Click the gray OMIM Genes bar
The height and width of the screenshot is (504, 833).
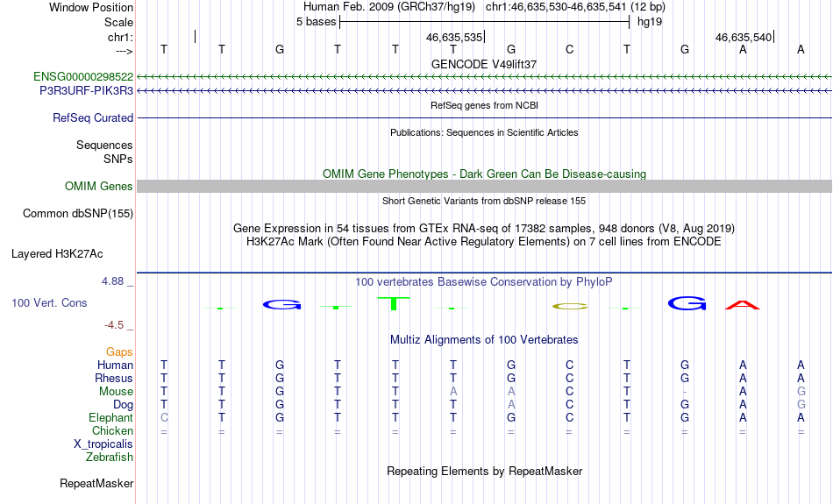point(485,187)
